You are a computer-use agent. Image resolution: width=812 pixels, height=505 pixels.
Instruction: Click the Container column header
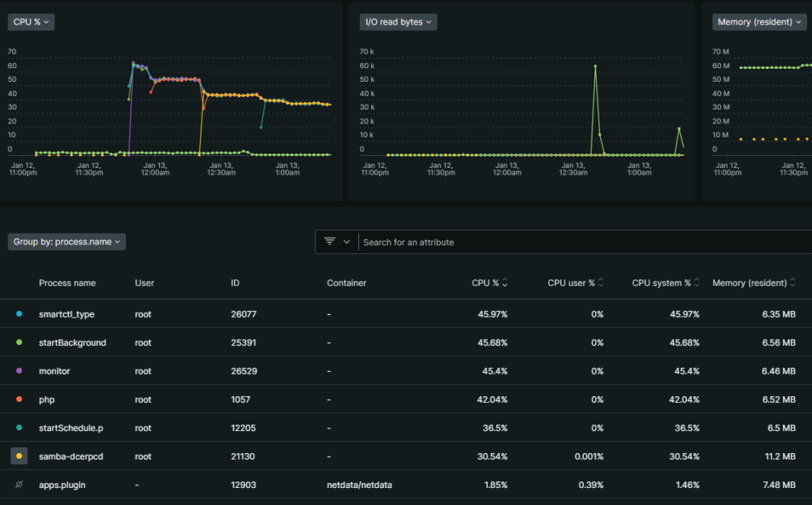pos(347,283)
